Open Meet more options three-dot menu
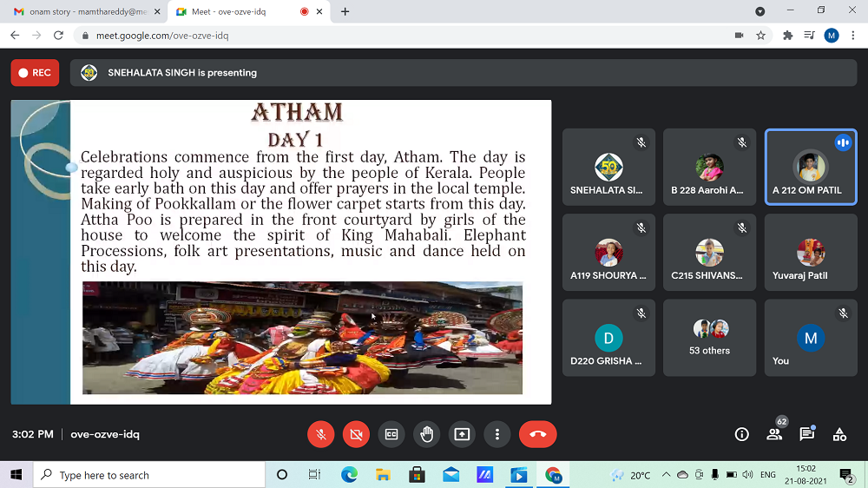The height and width of the screenshot is (488, 868). coord(497,434)
